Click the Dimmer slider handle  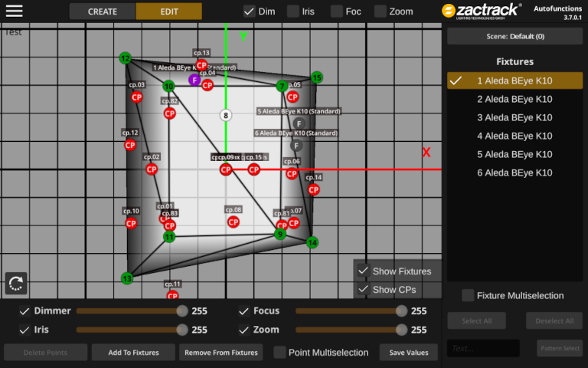tap(182, 311)
